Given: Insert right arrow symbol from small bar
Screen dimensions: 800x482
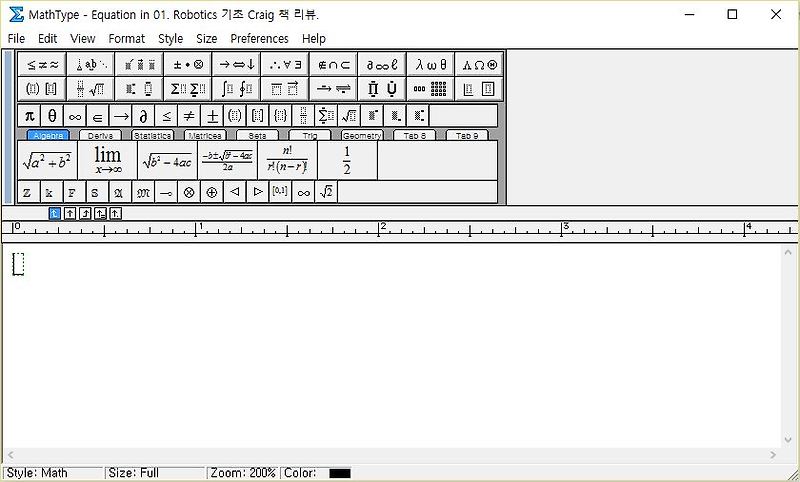Looking at the screenshot, I should [120, 116].
